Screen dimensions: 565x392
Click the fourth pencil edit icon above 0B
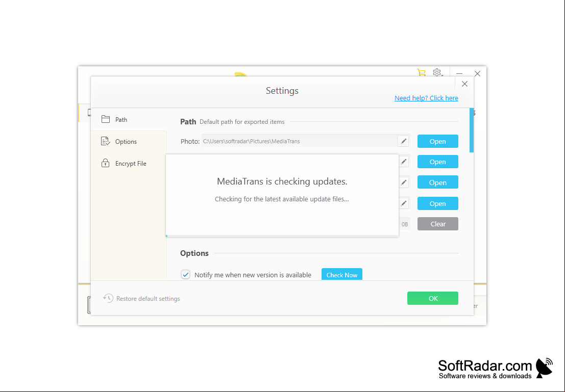click(404, 203)
